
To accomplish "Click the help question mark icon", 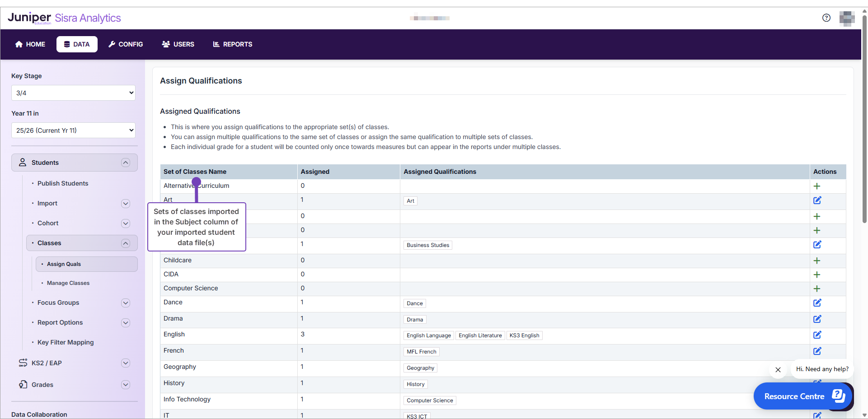I will (826, 18).
